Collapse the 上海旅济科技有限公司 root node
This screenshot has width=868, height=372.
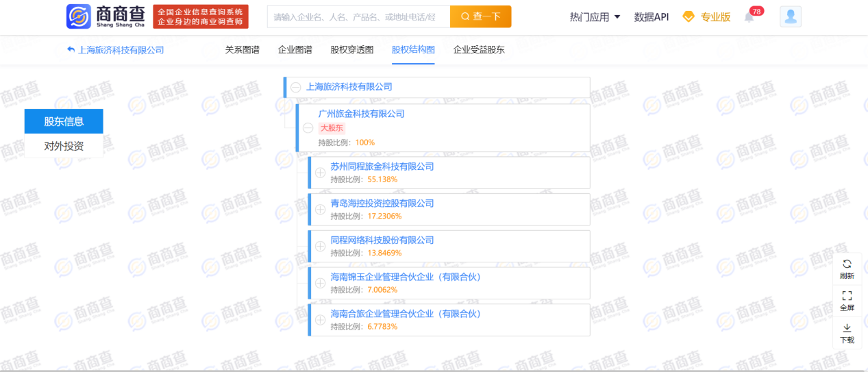pos(295,87)
